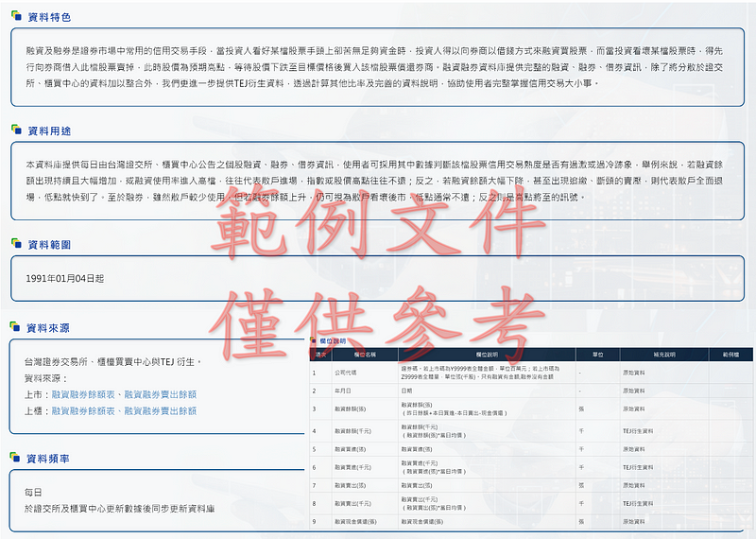Click the 範例檔 column header
Viewport: 756px width, 539px height.
730,355
